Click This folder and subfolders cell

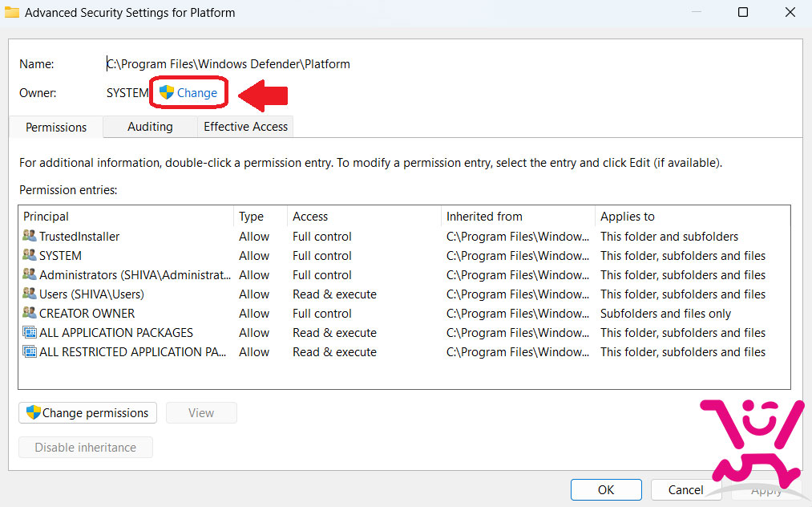point(669,237)
